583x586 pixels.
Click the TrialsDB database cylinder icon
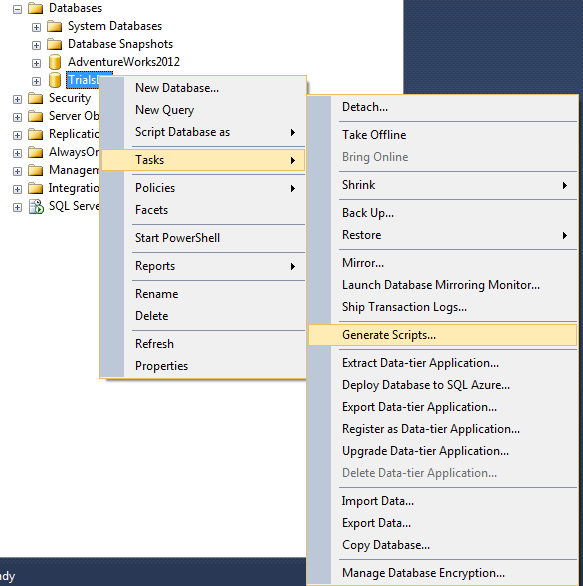tap(55, 80)
